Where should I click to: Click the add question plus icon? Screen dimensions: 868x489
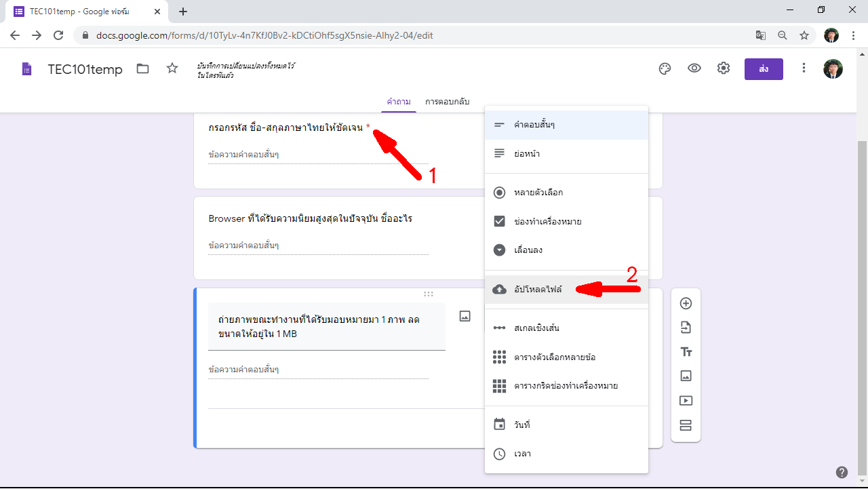[x=686, y=303]
